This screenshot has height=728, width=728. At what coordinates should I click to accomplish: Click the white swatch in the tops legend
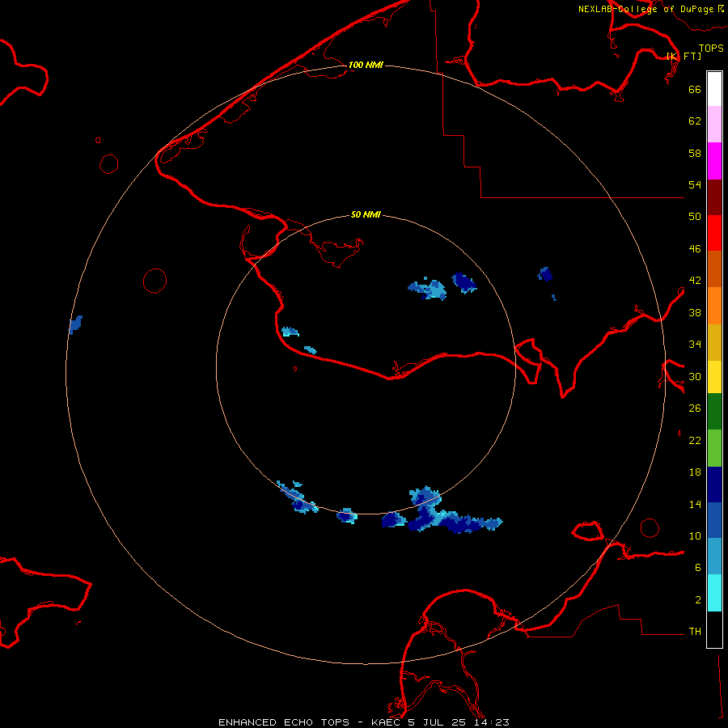point(714,89)
